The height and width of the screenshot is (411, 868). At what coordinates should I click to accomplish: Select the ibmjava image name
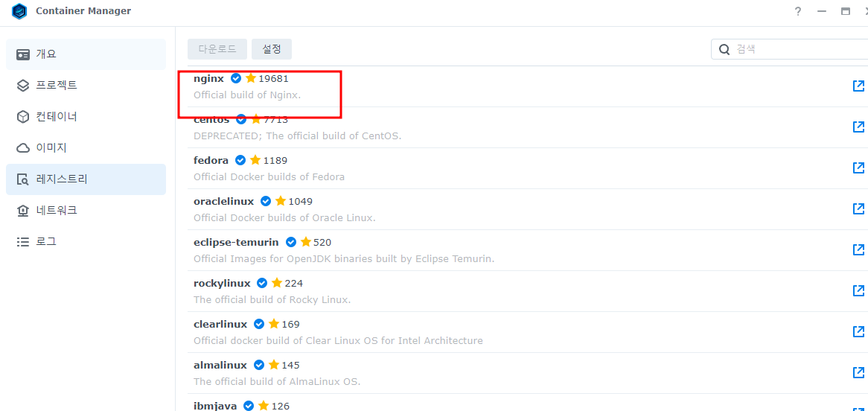[215, 406]
